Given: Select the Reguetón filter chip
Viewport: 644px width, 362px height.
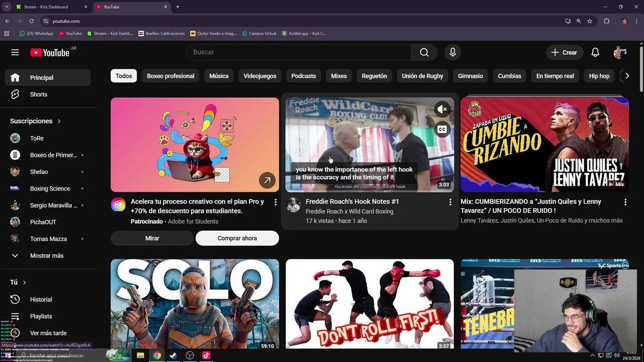Looking at the screenshot, I should click(x=374, y=76).
